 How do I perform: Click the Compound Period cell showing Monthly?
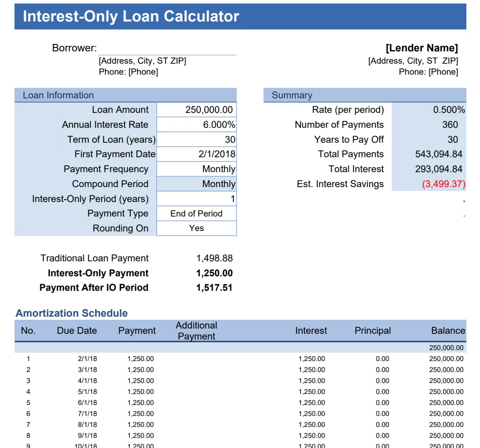197,184
